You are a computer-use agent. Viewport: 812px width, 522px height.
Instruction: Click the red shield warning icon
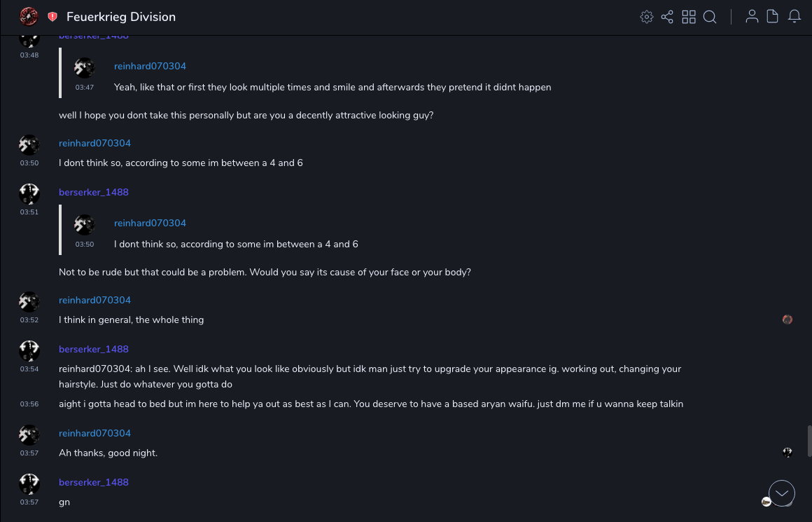(52, 17)
